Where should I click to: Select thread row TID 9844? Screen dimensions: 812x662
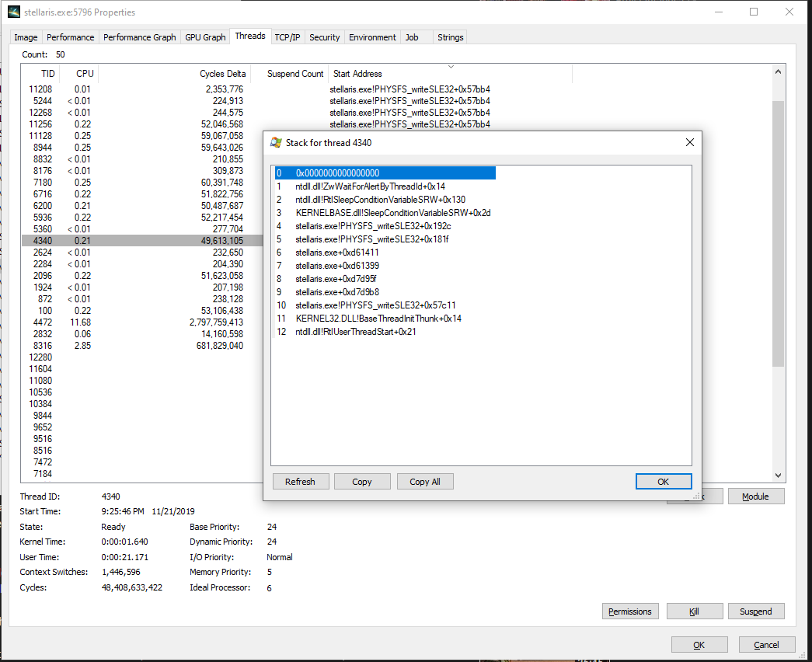[142, 416]
